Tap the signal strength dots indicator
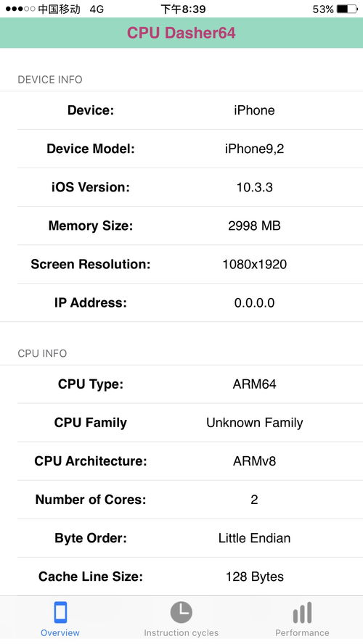This screenshot has height=644, width=363. pos(20,9)
